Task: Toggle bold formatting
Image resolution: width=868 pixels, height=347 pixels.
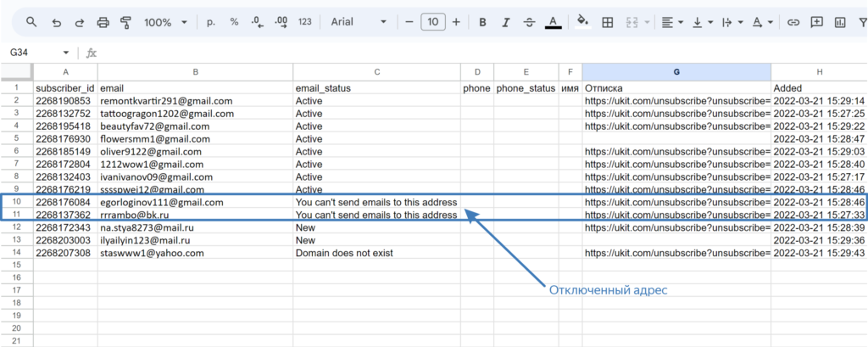Action: (482, 22)
